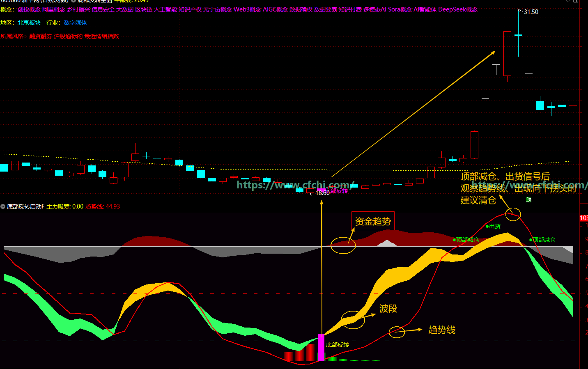Open the AIGC概念 concept tag
The width and height of the screenshot is (588, 369).
click(x=275, y=9)
